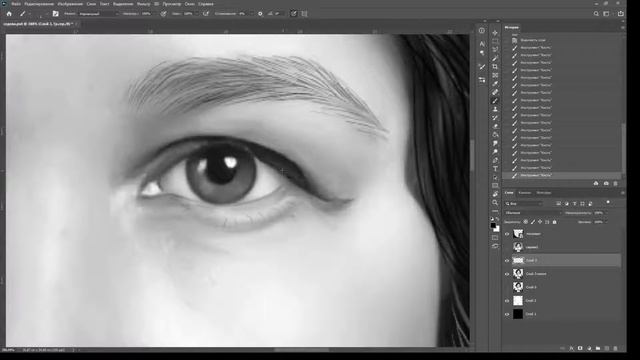Image resolution: width=640 pixels, height=360 pixels.
Task: Toggle layer filtering on/off switch
Action: click(x=608, y=203)
